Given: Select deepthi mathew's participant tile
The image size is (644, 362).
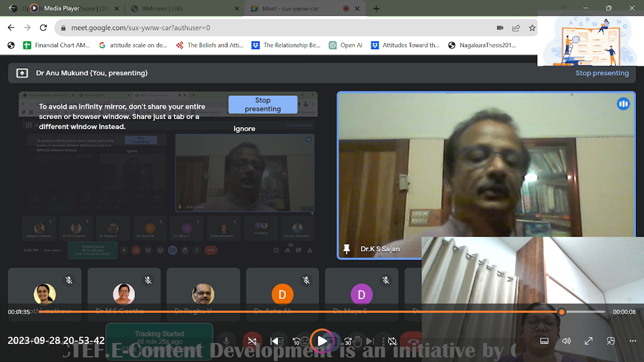Looking at the screenshot, I should click(45, 294).
